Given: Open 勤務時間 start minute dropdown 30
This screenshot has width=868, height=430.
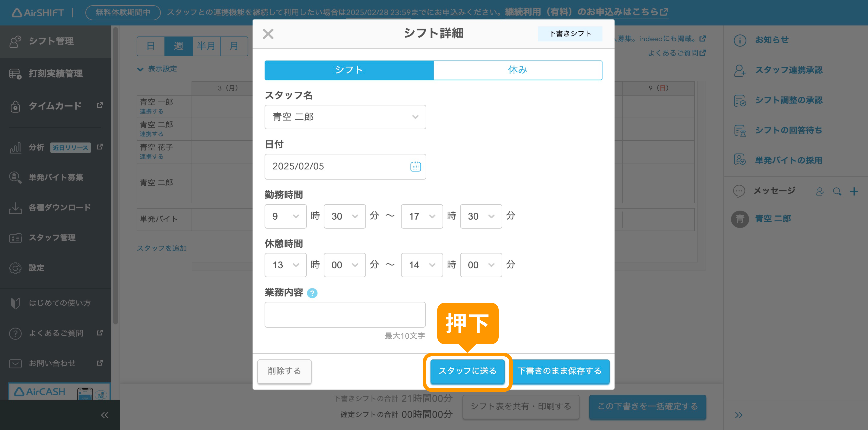Looking at the screenshot, I should point(344,216).
